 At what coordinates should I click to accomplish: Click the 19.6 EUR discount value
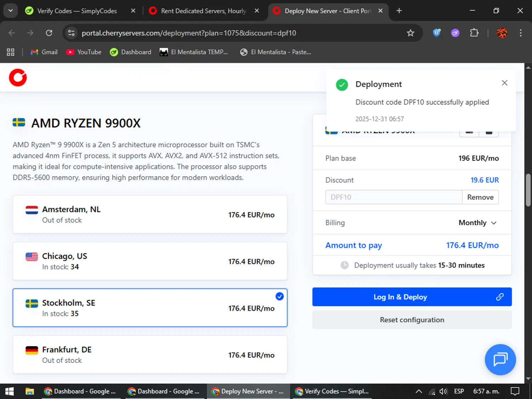[484, 180]
